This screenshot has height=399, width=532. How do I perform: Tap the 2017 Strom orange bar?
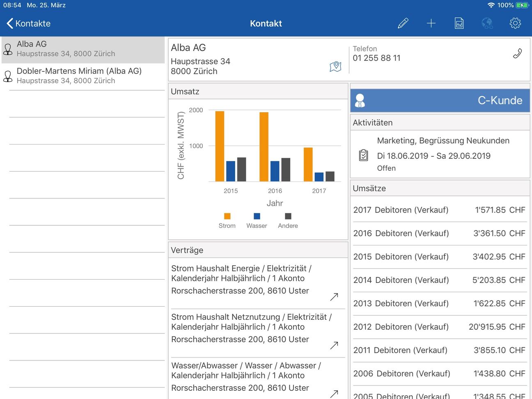(x=308, y=165)
